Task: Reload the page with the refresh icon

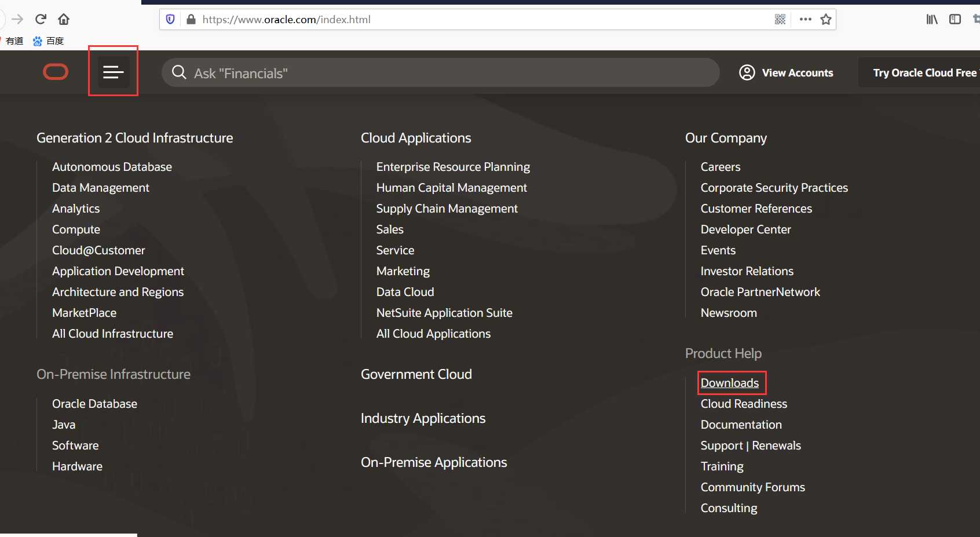Action: [41, 19]
